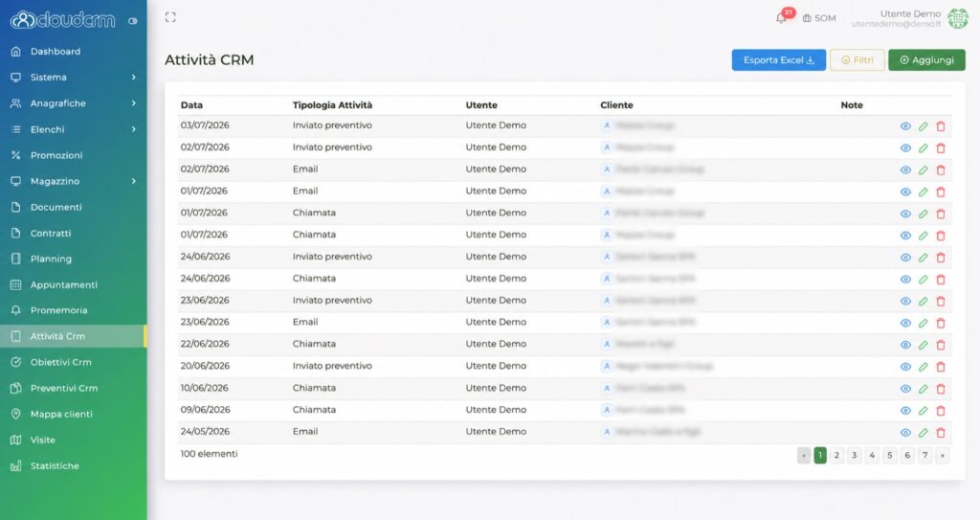980x520 pixels.
Task: Click the Data column header
Action: [191, 105]
